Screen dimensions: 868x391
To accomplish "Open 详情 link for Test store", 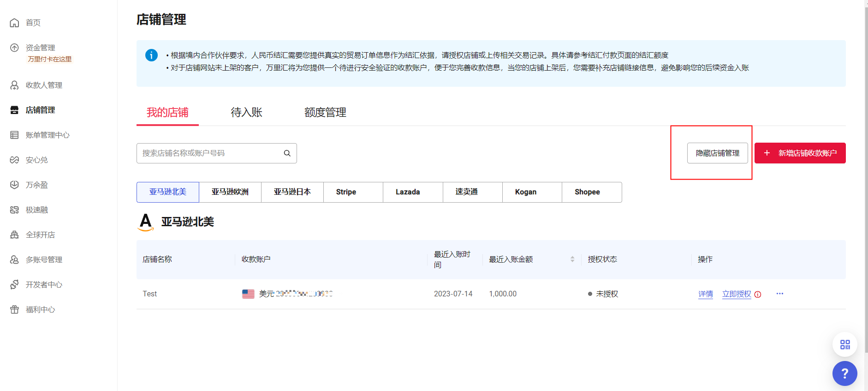I will pos(705,294).
